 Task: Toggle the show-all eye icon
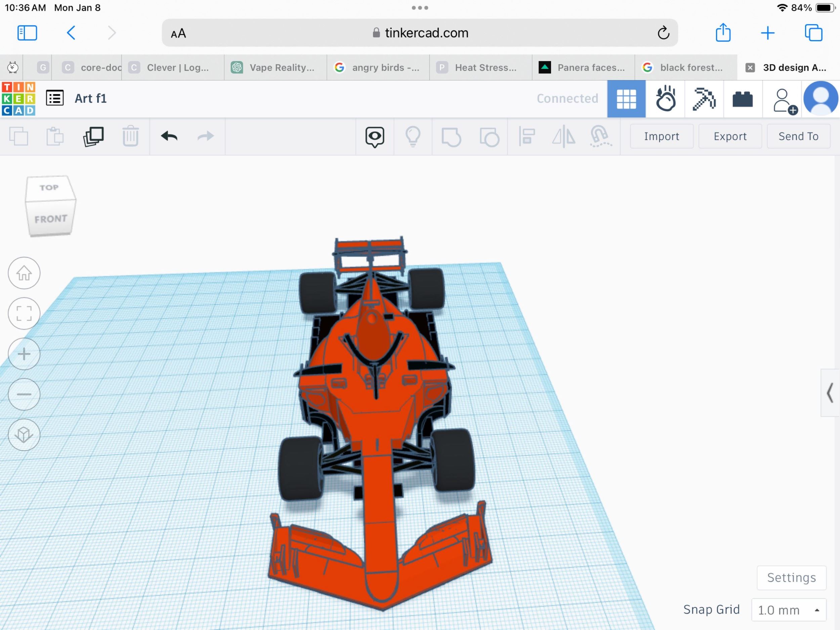374,136
